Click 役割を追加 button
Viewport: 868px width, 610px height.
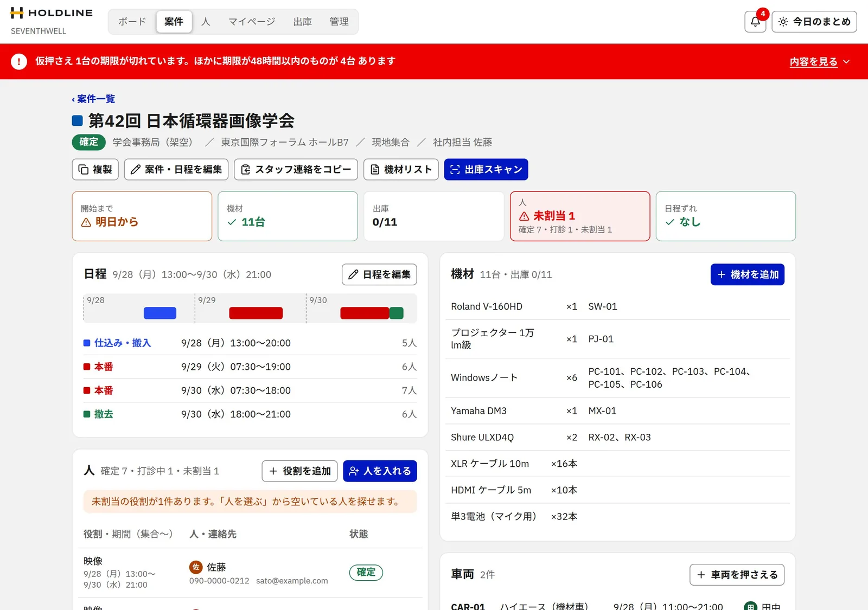pos(300,471)
